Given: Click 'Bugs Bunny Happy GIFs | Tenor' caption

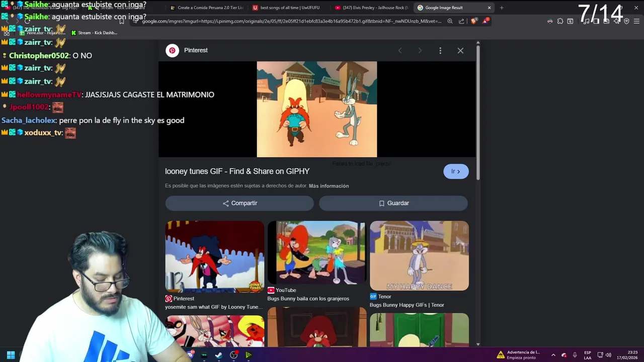Looking at the screenshot, I should (407, 305).
